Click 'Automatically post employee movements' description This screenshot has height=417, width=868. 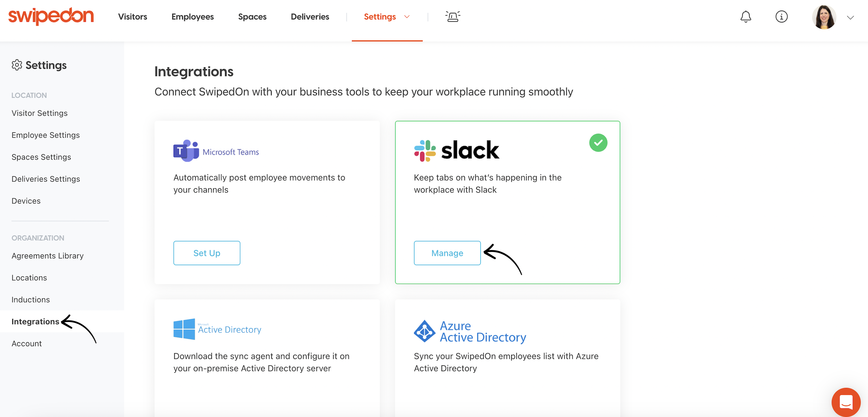[x=259, y=183]
